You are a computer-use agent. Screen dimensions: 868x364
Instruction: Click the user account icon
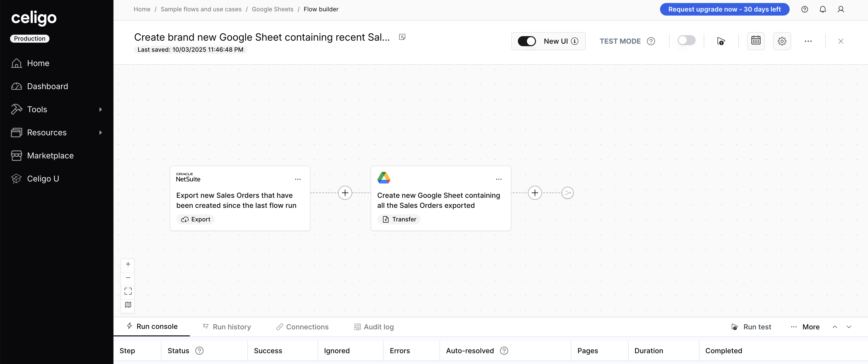coord(841,9)
